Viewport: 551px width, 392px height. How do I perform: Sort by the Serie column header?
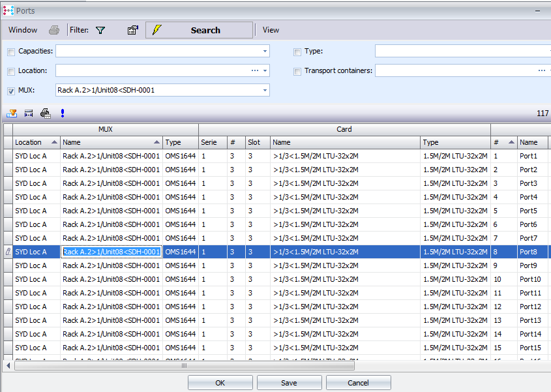coord(213,142)
